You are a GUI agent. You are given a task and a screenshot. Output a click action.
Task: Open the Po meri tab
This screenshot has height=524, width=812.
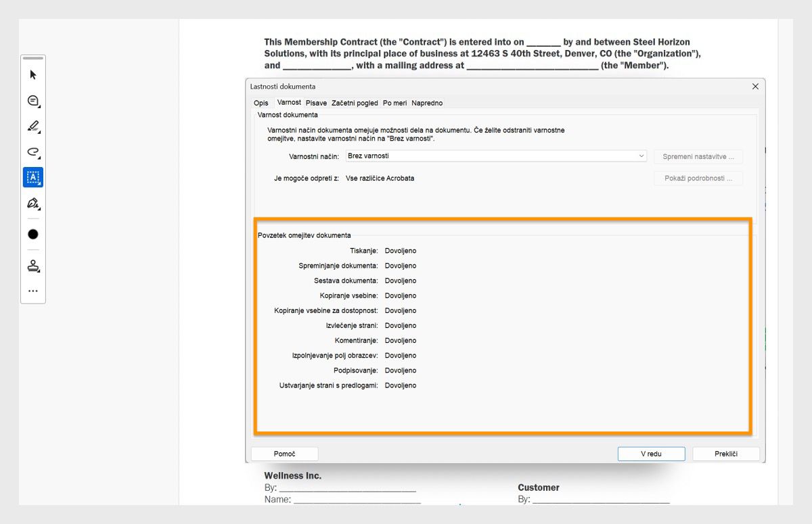pyautogui.click(x=394, y=103)
